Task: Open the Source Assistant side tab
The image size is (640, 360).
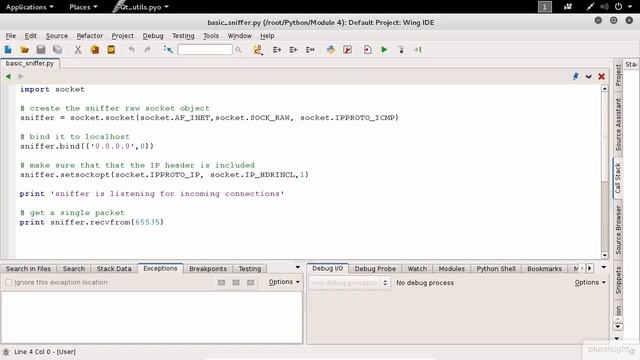Action: pyautogui.click(x=618, y=124)
